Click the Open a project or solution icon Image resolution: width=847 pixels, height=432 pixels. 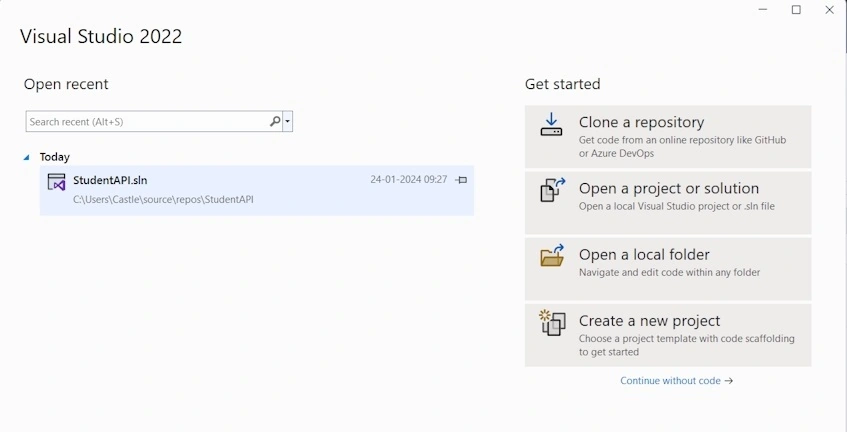tap(552, 190)
